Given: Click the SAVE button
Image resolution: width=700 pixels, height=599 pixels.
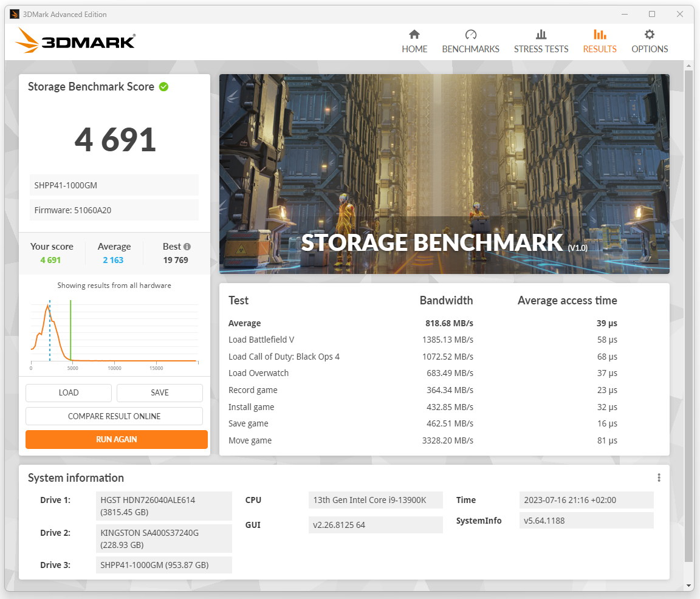Looking at the screenshot, I should click(160, 393).
